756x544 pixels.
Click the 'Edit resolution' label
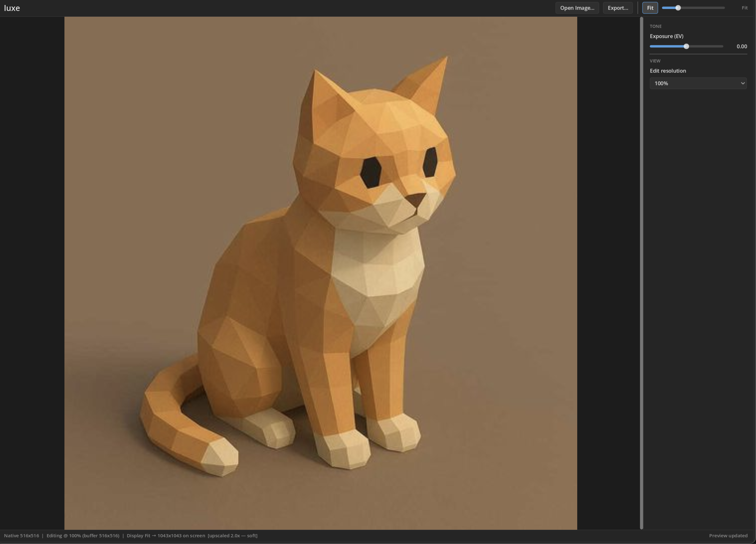pyautogui.click(x=668, y=71)
